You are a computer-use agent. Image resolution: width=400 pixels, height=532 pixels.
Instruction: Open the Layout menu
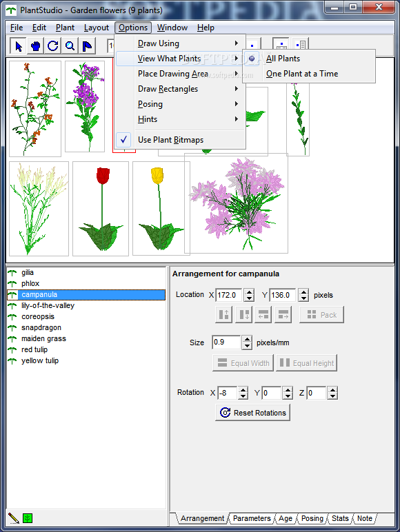(x=97, y=28)
